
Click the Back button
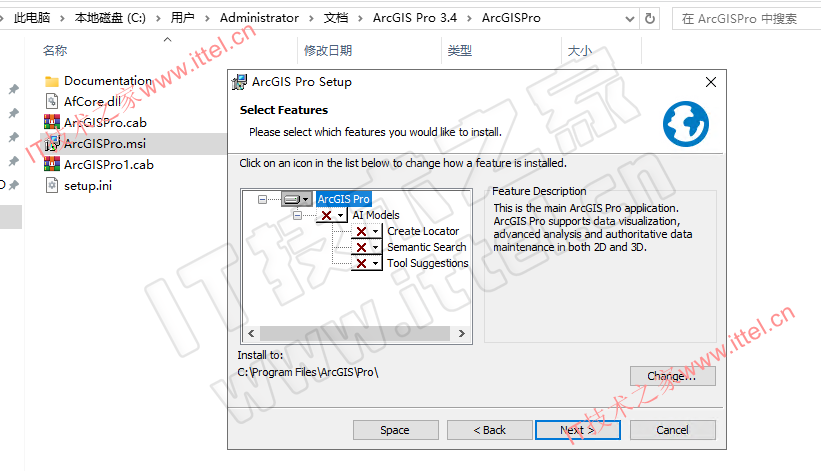(x=490, y=430)
